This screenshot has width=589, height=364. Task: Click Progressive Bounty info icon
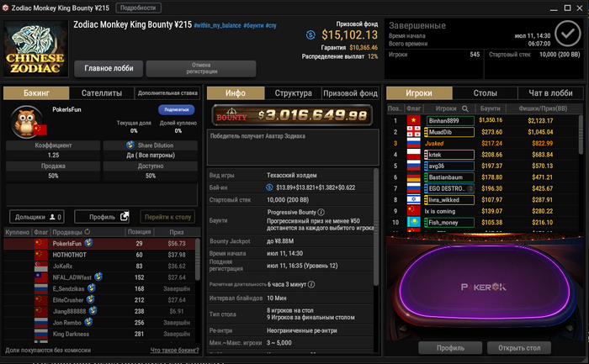click(321, 212)
